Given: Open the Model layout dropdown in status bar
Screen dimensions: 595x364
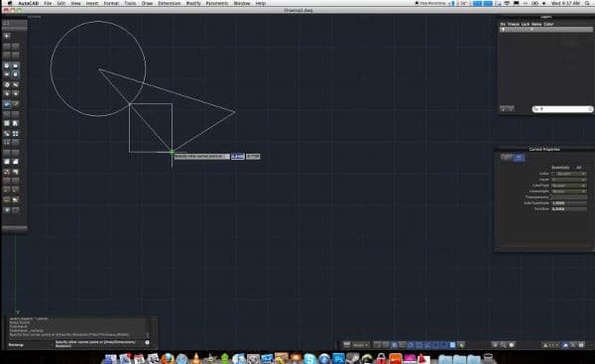Looking at the screenshot, I should 360,345.
